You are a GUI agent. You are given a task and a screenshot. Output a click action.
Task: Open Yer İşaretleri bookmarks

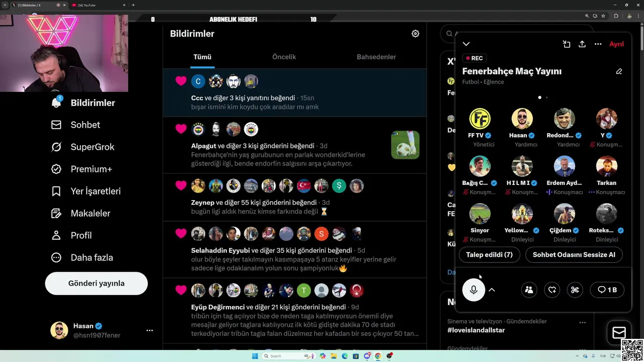coord(86,191)
